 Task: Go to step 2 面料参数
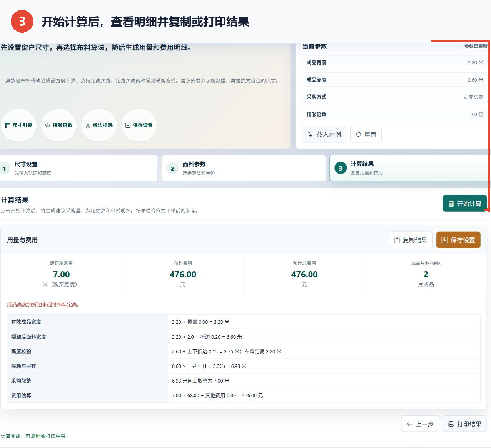coord(244,168)
